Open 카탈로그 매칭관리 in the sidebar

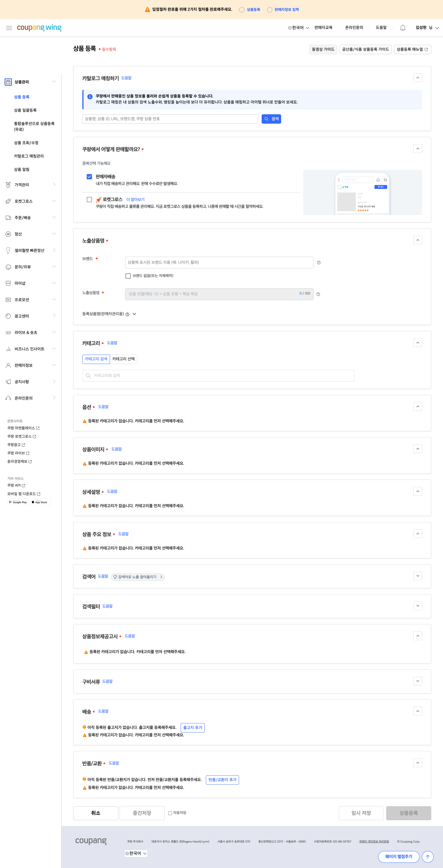click(x=29, y=156)
